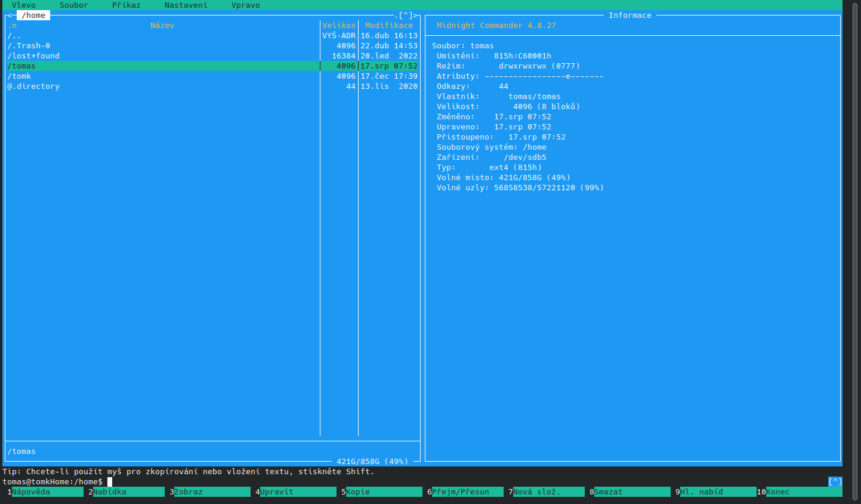
Task: Click the Zařízení /dev/sdb5 line
Action: click(492, 157)
